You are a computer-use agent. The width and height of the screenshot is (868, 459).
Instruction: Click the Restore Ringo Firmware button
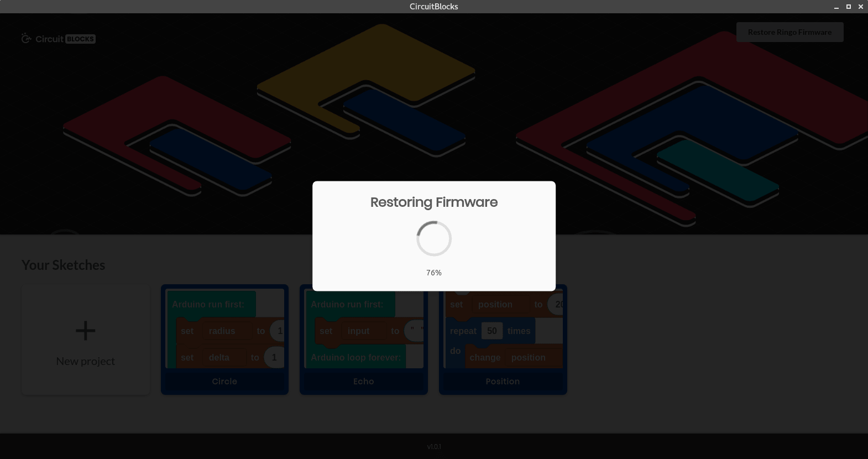point(789,32)
